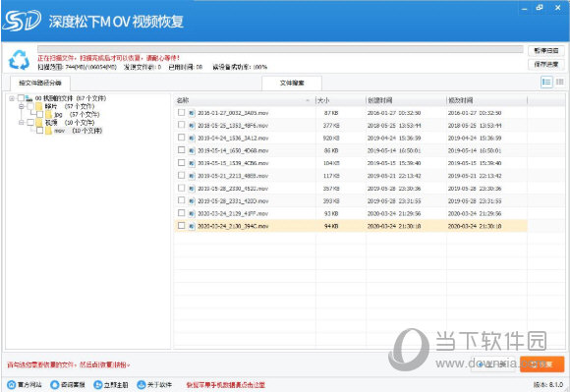Screen dimensions: 570x392
Task: Click the 关于软件 about icon
Action: point(142,384)
